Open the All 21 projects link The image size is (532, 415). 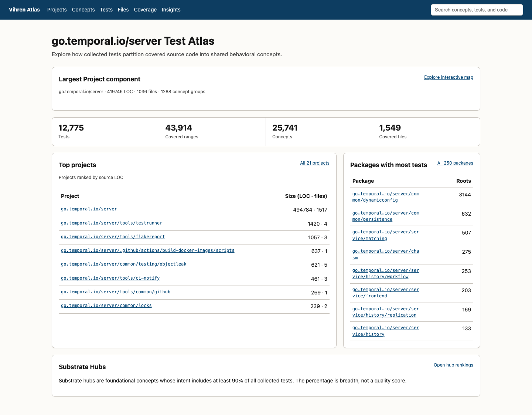coord(314,163)
